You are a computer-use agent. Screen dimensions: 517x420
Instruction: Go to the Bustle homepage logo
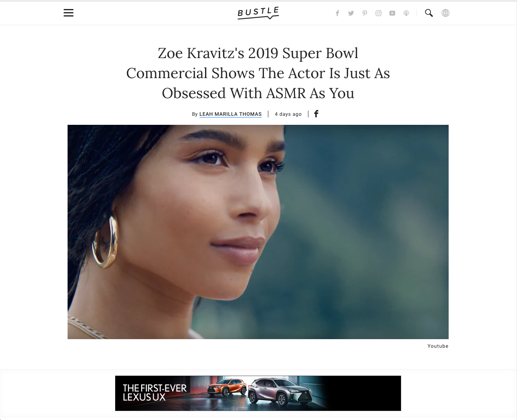258,13
